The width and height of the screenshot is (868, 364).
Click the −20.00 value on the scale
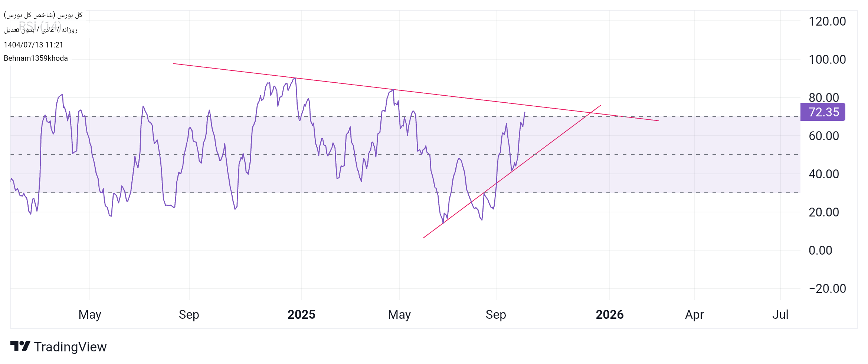point(827,289)
